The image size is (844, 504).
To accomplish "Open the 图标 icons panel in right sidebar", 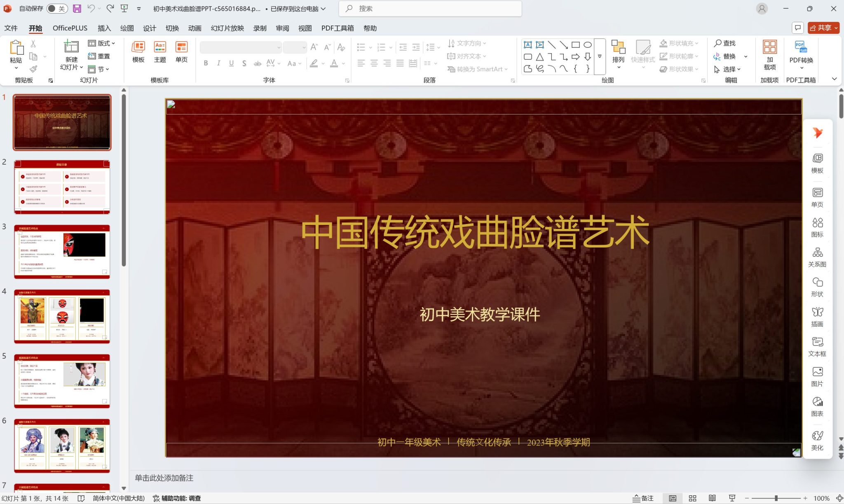I will [x=817, y=228].
